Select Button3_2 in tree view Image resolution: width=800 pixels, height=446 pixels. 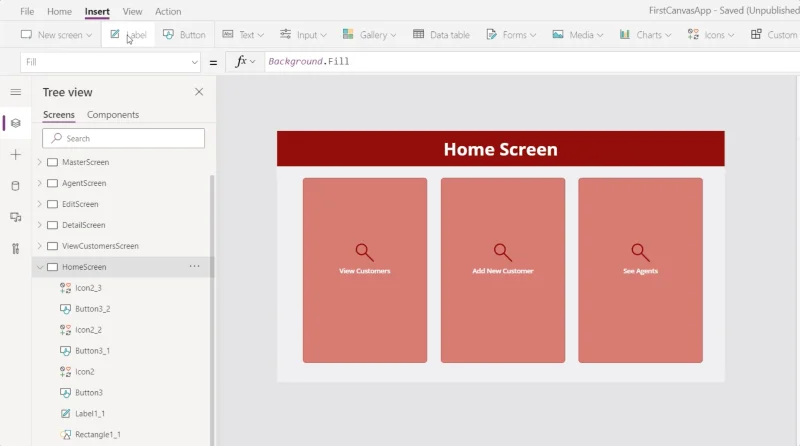pyautogui.click(x=92, y=309)
